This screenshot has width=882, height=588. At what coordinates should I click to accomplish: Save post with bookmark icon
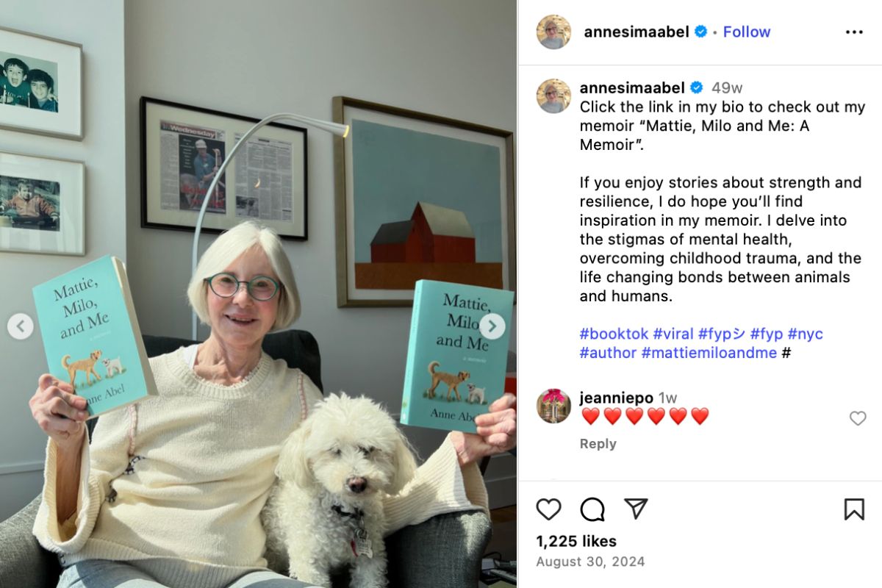[854, 509]
